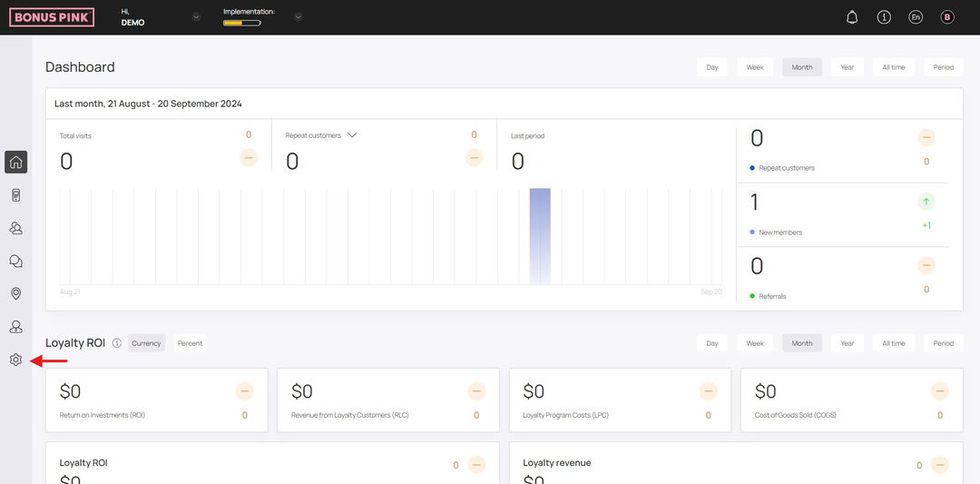This screenshot has height=484, width=980.
Task: Click the info icon next to Loyalty ROI
Action: 117,342
